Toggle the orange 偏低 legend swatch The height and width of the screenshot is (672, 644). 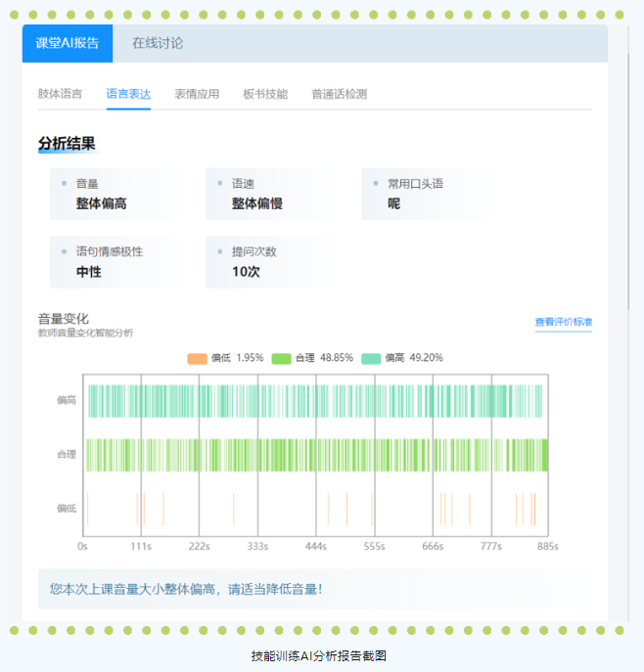pos(197,358)
